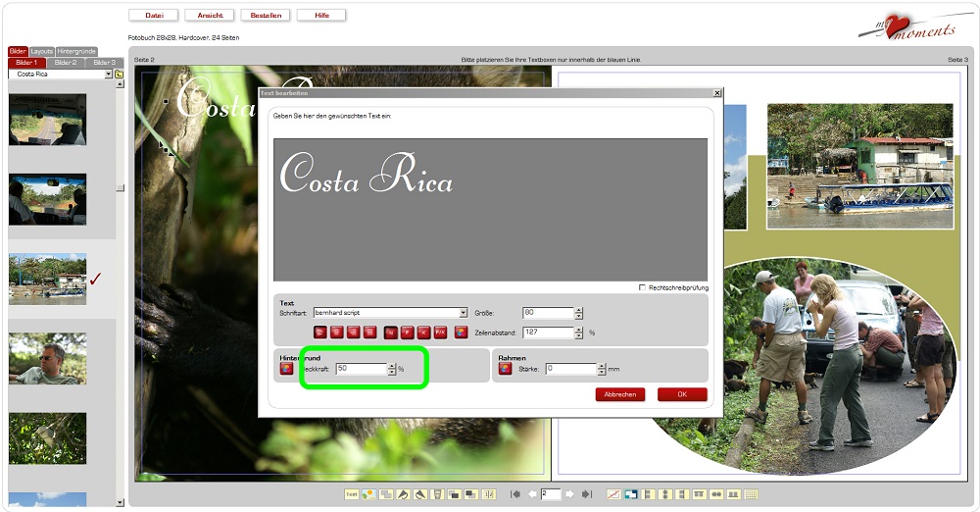Click the Costa Rica text editing area
980x512 pixels.
click(491, 210)
